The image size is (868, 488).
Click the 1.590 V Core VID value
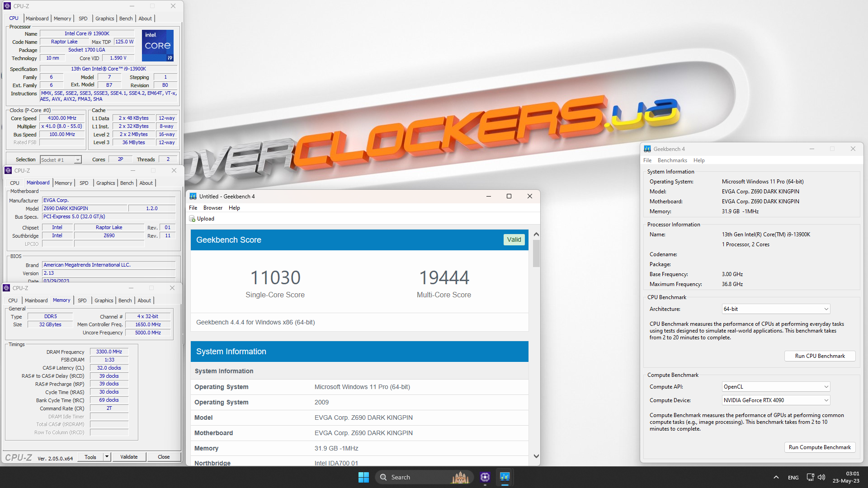coord(118,58)
